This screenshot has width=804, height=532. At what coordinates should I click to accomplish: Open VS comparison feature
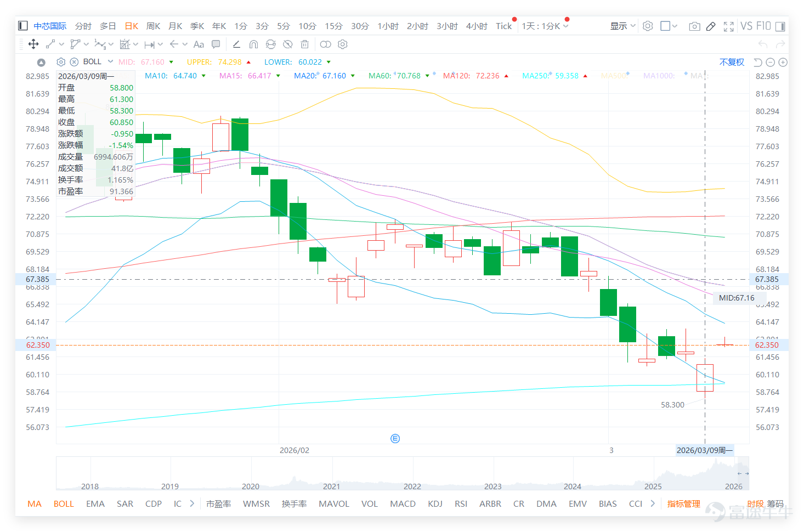[746, 26]
